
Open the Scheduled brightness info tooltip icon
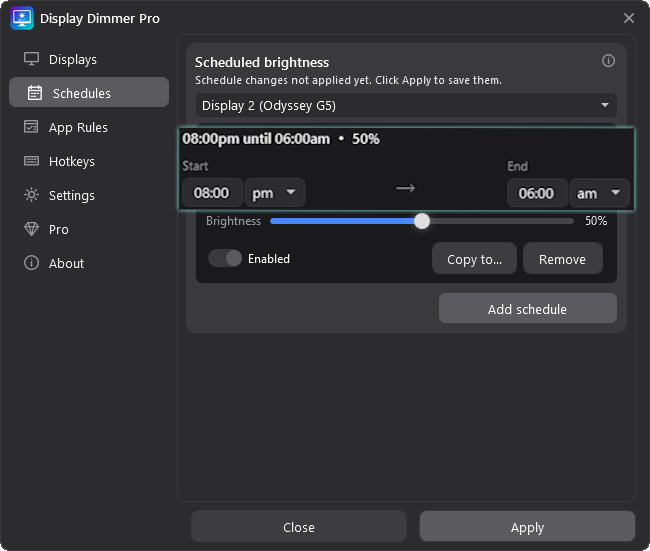(608, 61)
